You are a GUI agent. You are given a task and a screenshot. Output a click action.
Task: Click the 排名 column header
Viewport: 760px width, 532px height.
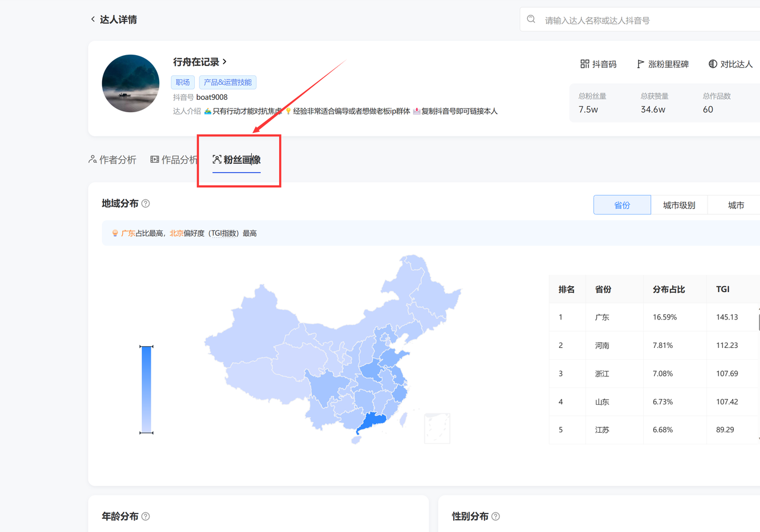pos(566,289)
